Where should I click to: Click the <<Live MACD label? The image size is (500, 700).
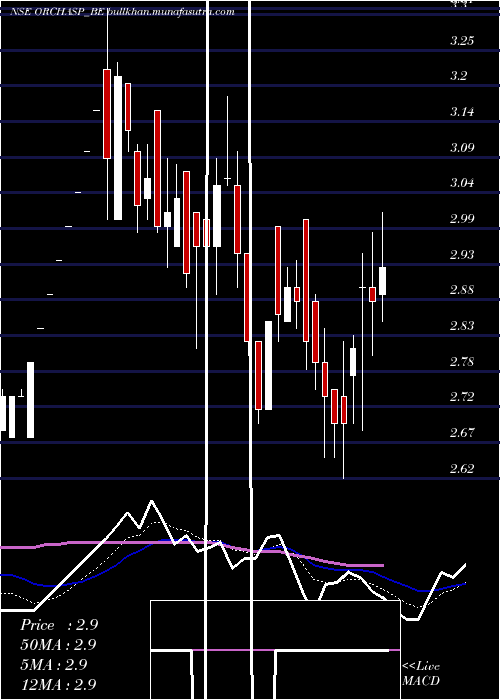click(421, 674)
